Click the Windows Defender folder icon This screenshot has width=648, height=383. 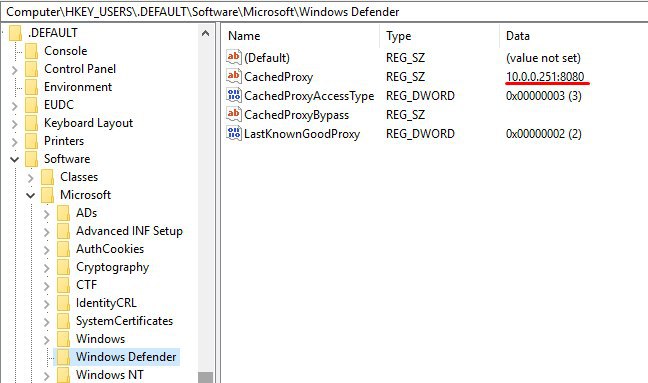tap(63, 357)
